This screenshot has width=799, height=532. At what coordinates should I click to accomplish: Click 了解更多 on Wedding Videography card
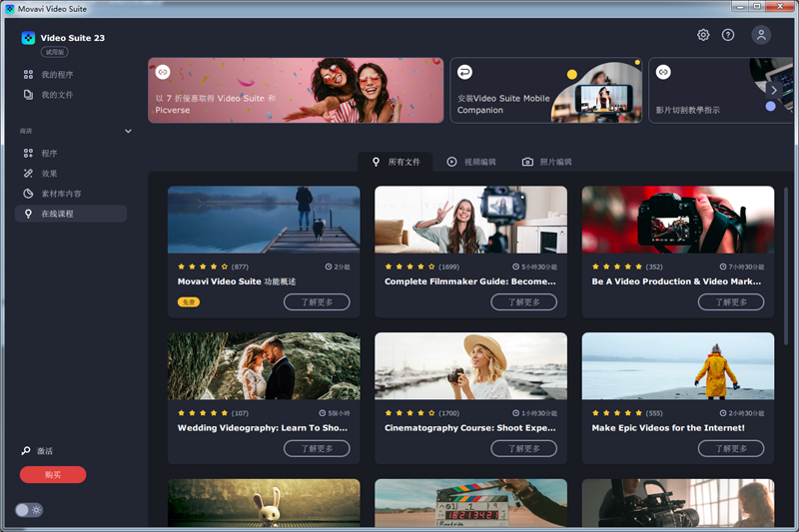pyautogui.click(x=317, y=448)
